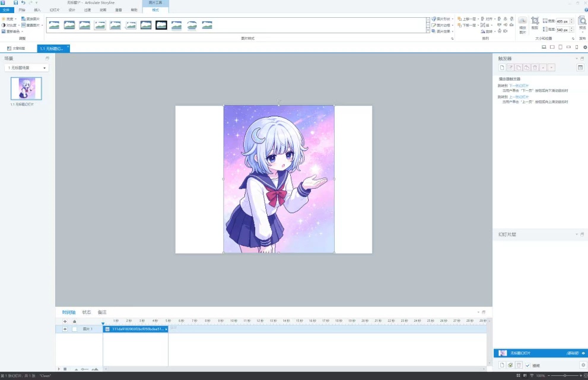The image size is (588, 380).
Task: Switch to the 备注 notes tab
Action: pyautogui.click(x=102, y=312)
